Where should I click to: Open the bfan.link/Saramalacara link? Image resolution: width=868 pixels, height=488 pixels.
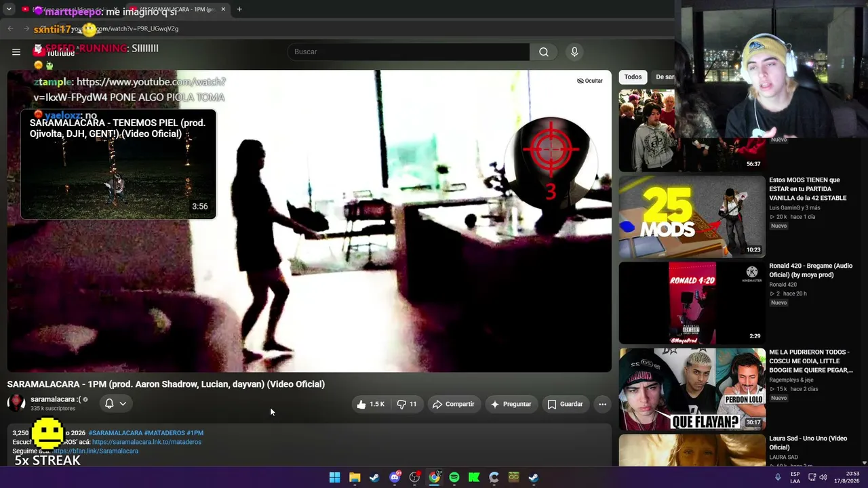(x=96, y=451)
